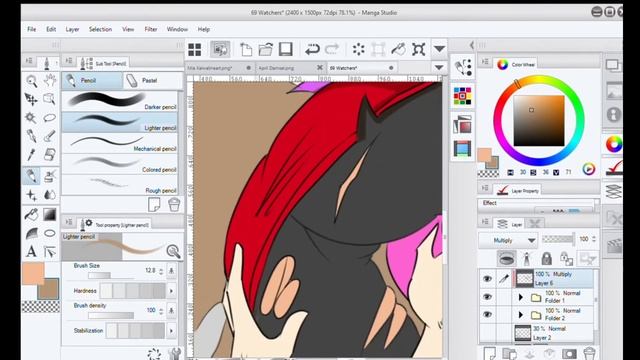Select the Gradient tool
This screenshot has width=640, height=360.
click(50, 214)
